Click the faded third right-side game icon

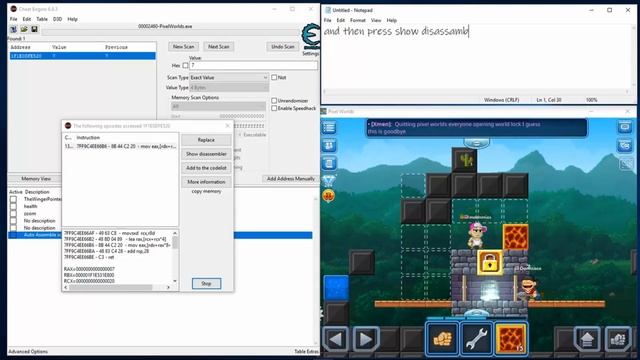coord(625,164)
